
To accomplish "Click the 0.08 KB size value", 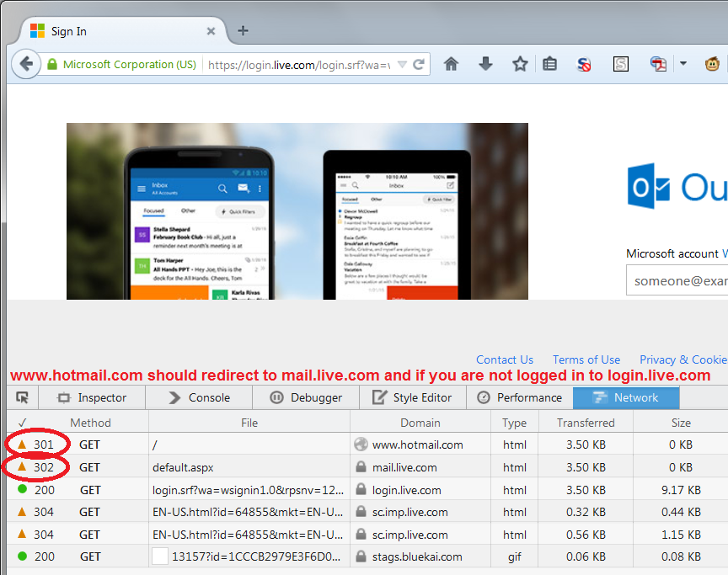I will pos(681,556).
